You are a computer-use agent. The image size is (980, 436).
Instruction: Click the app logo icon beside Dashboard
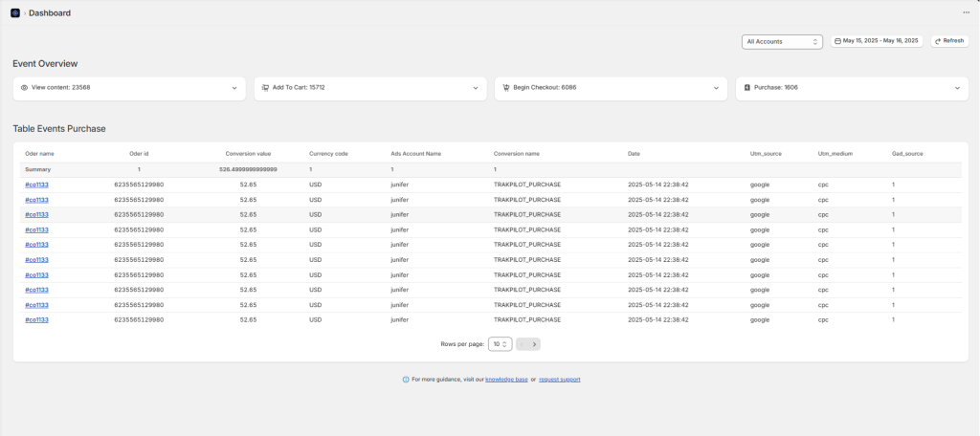[15, 12]
